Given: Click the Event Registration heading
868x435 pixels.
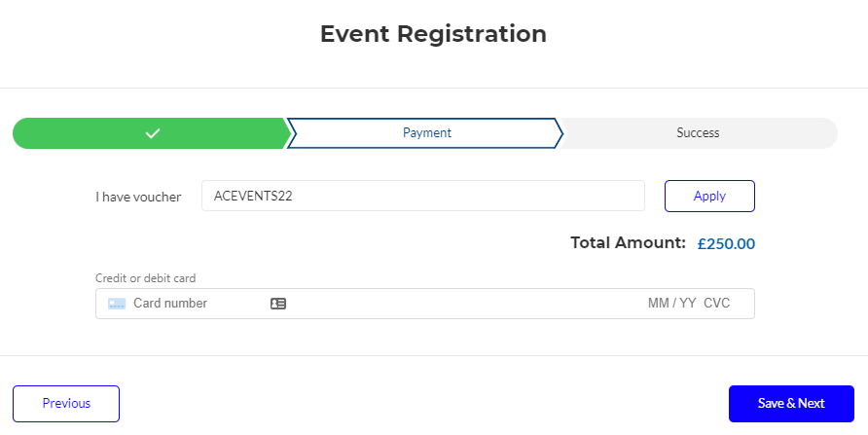Looking at the screenshot, I should point(433,34).
